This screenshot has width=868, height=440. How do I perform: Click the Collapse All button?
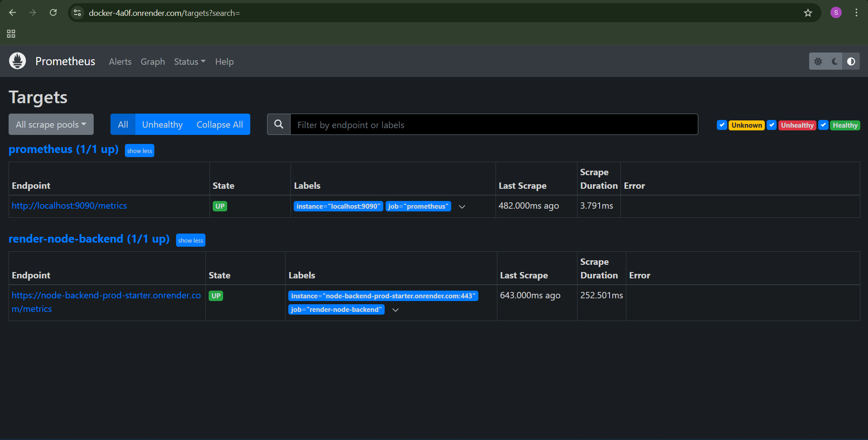coord(219,124)
